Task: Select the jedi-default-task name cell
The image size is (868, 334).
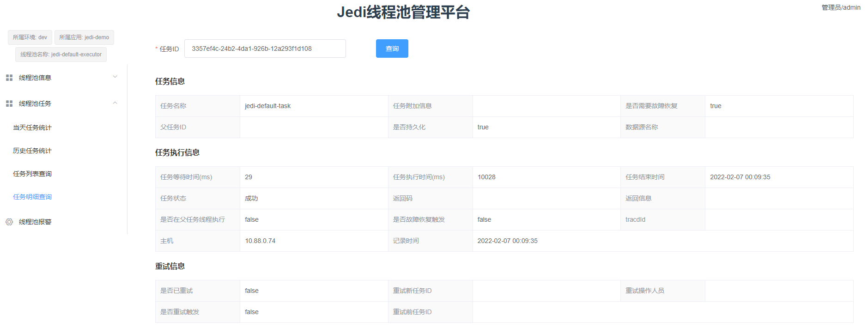Action: [314, 106]
